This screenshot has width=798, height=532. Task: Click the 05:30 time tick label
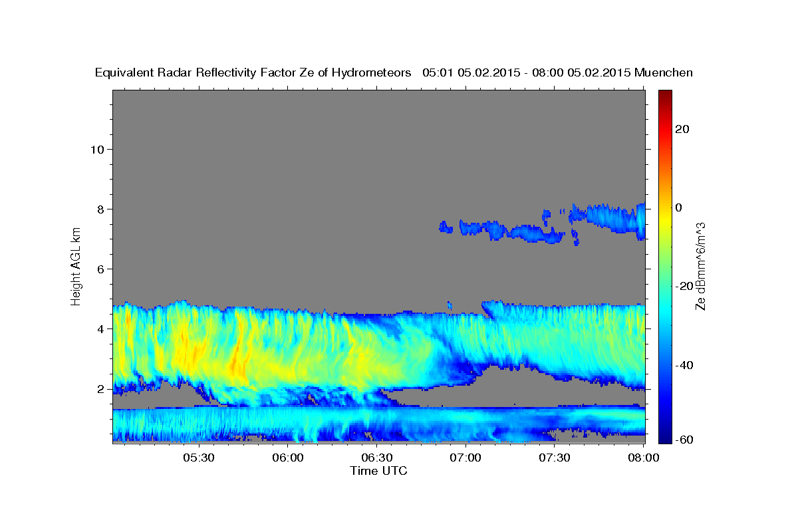[x=198, y=458]
